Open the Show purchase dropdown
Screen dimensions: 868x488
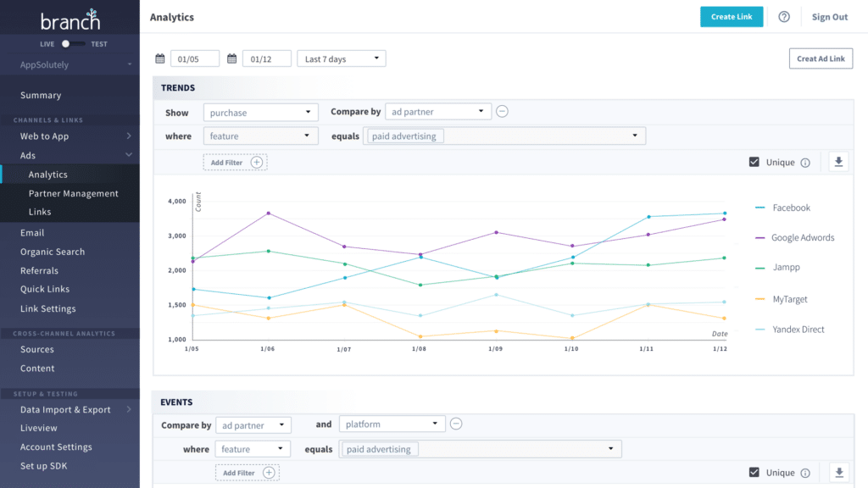261,113
